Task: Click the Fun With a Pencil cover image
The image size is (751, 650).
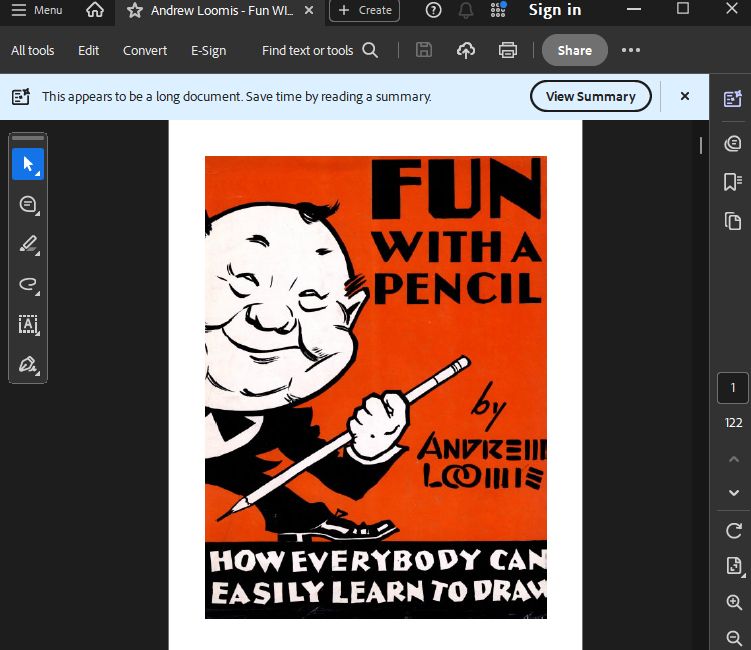Action: [376, 387]
